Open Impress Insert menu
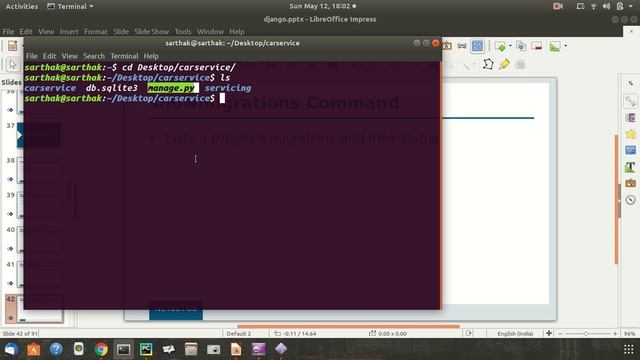 click(x=69, y=31)
